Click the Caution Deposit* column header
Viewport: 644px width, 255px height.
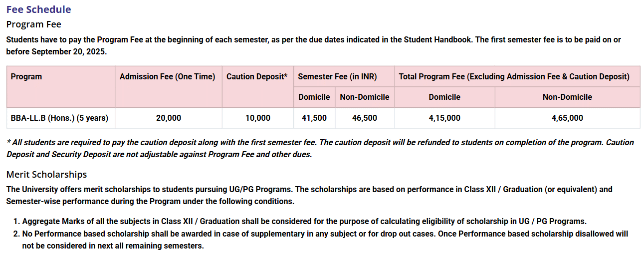[257, 77]
